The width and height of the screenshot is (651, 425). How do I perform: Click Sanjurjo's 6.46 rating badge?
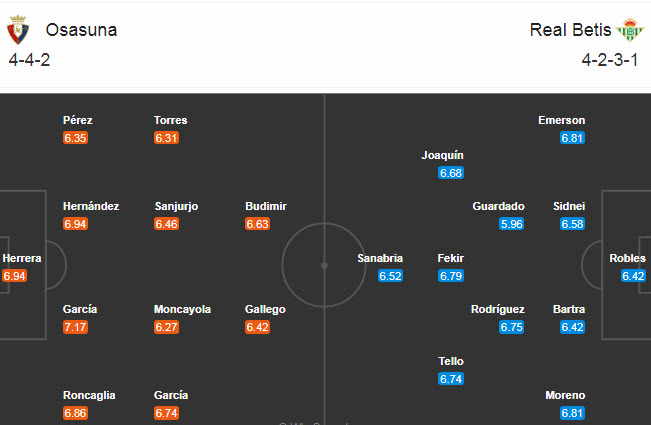[166, 224]
